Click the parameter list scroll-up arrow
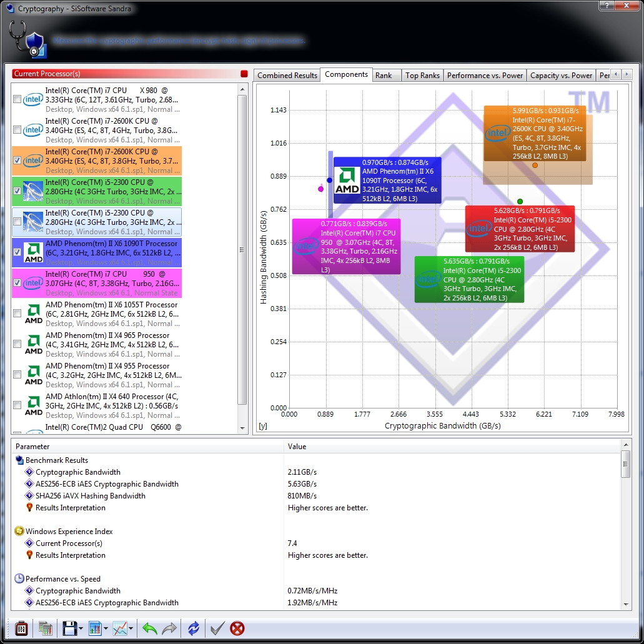 tap(625, 445)
